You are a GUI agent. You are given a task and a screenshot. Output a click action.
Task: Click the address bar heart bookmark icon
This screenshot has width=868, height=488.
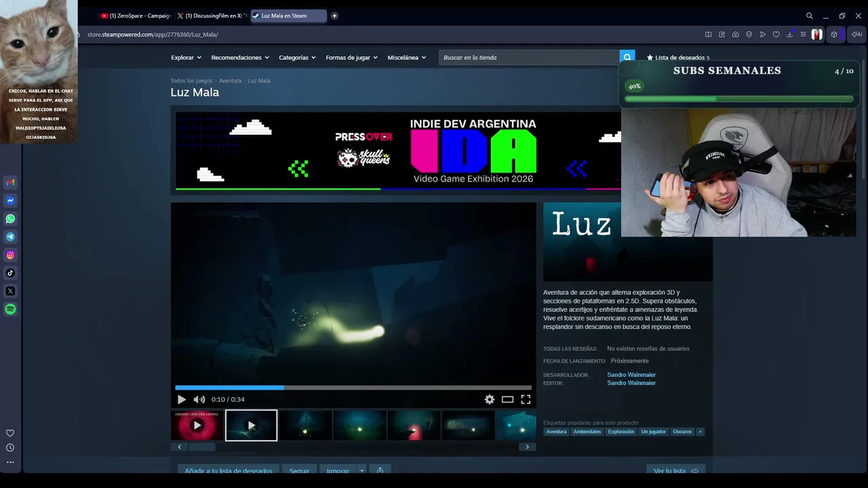pos(776,35)
